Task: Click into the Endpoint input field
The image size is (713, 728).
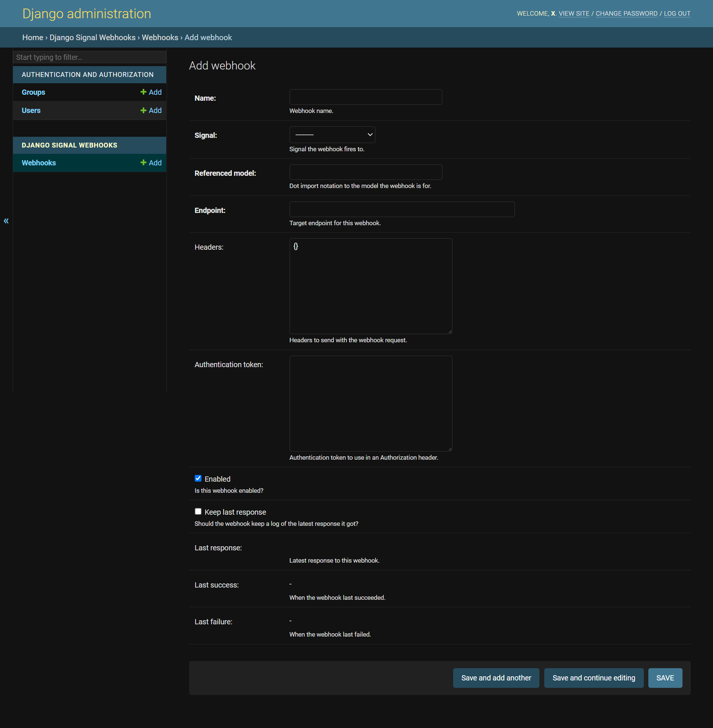Action: pos(402,209)
